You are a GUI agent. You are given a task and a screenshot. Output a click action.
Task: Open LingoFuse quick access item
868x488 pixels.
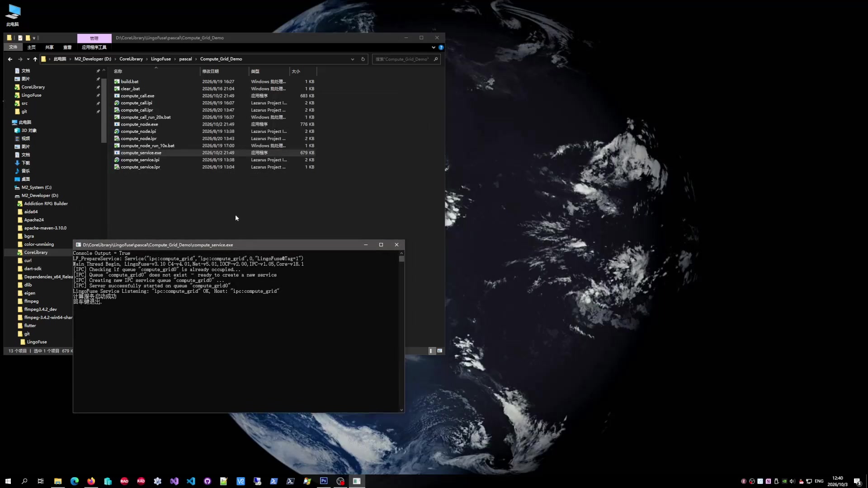[31, 95]
